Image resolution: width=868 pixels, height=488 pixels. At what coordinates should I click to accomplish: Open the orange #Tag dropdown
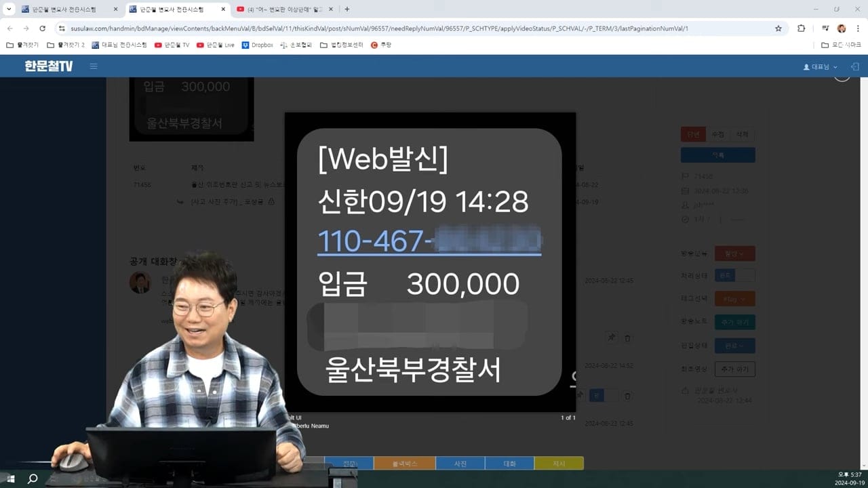pyautogui.click(x=734, y=299)
